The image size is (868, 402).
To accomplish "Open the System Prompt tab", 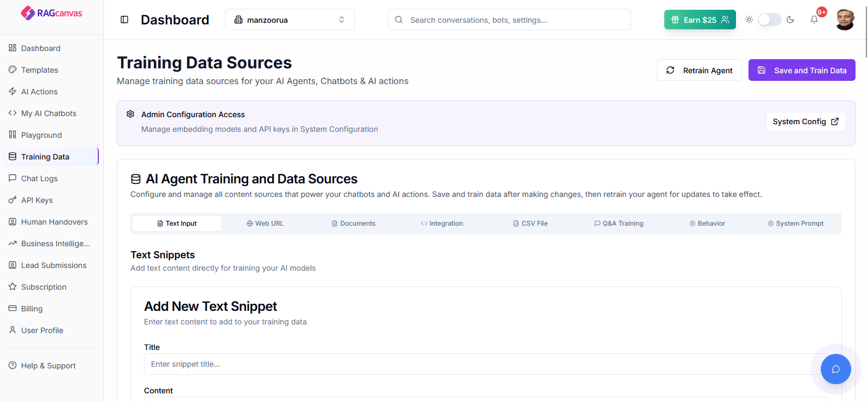I will 795,224.
